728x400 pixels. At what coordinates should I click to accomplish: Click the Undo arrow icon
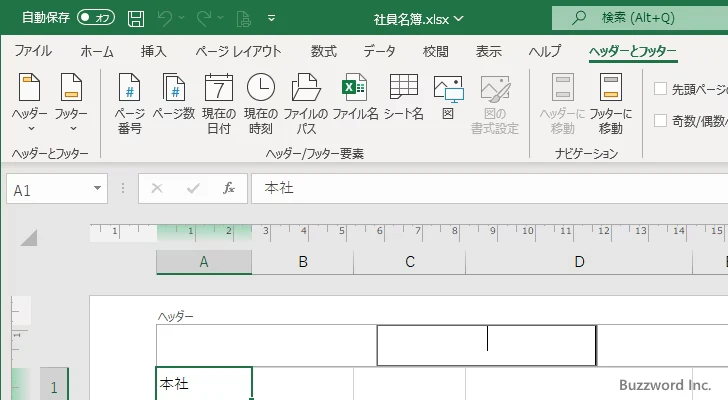[165, 19]
